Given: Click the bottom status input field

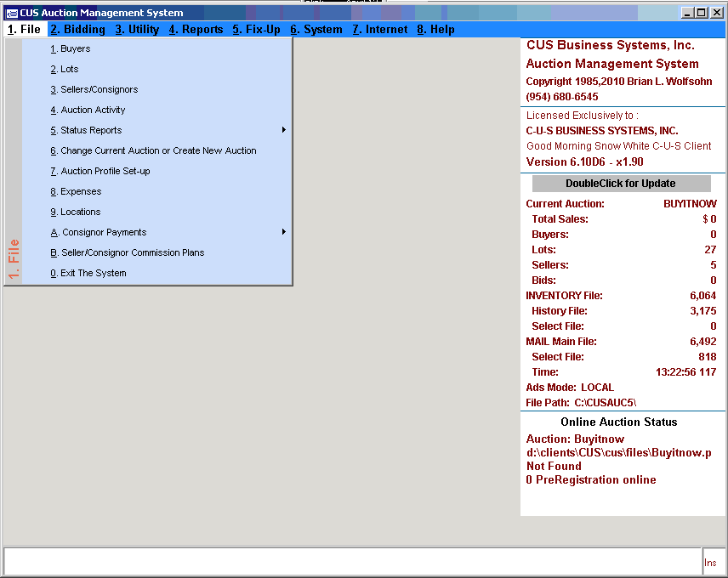Looking at the screenshot, I should tap(352, 562).
